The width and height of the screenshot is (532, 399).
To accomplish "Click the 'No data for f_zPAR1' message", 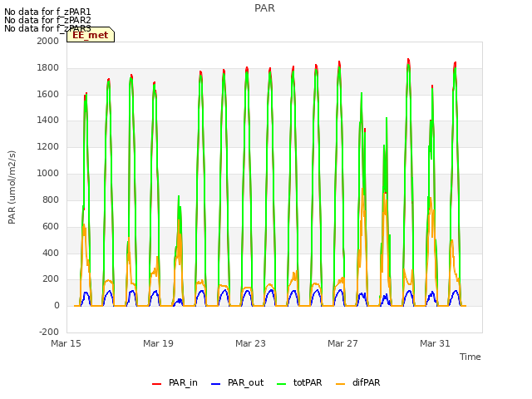I will pos(47,12).
